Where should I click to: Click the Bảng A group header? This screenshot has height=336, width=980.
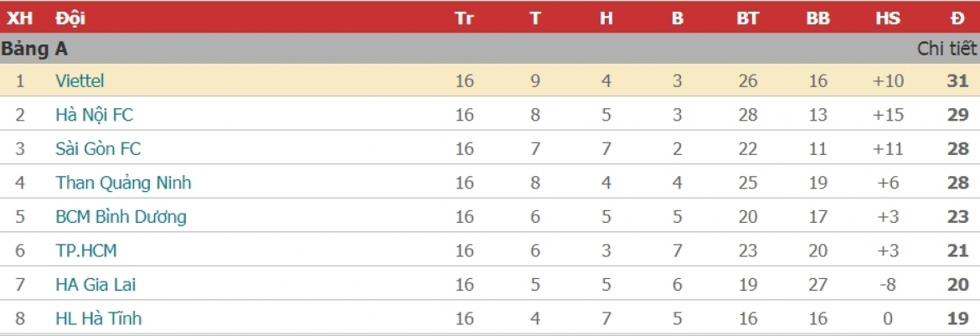34,49
